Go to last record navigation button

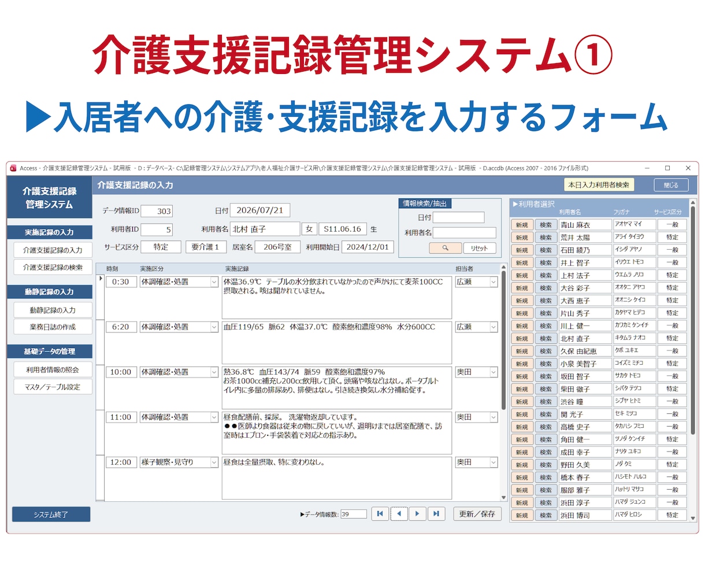point(436,513)
